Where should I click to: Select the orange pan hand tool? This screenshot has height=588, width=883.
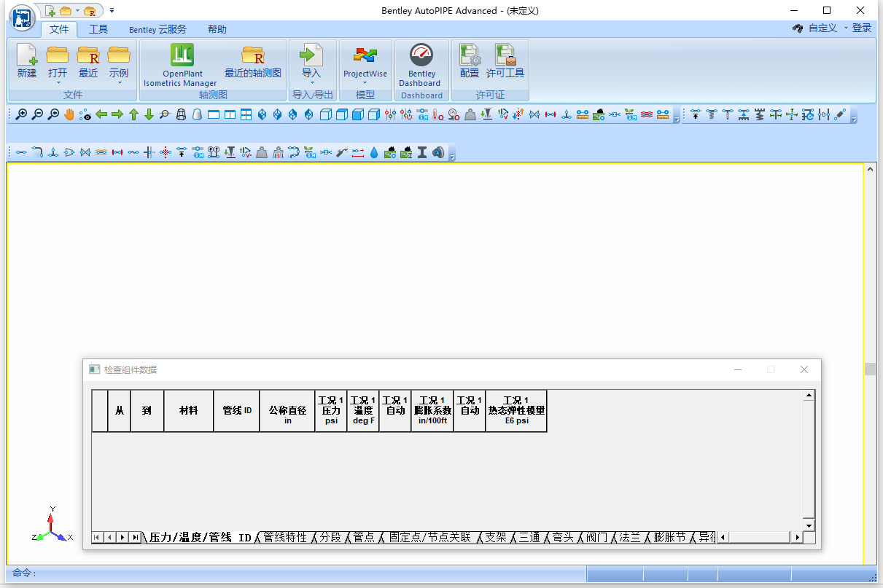pos(69,114)
